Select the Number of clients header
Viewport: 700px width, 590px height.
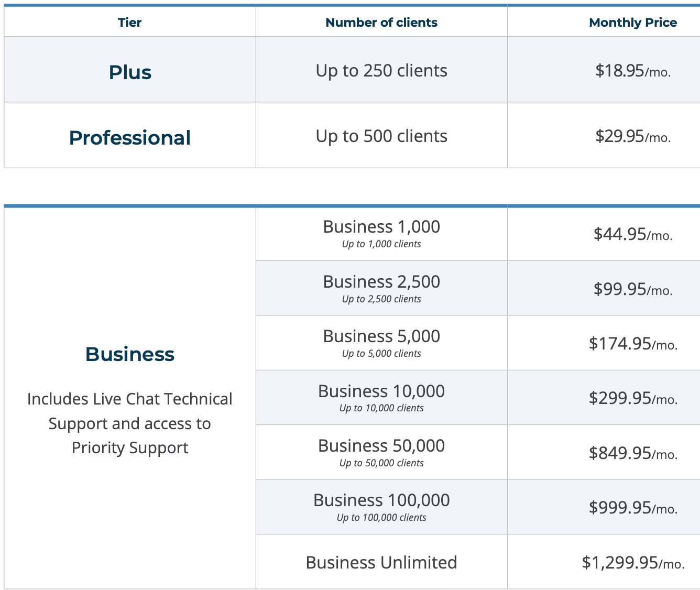(381, 23)
